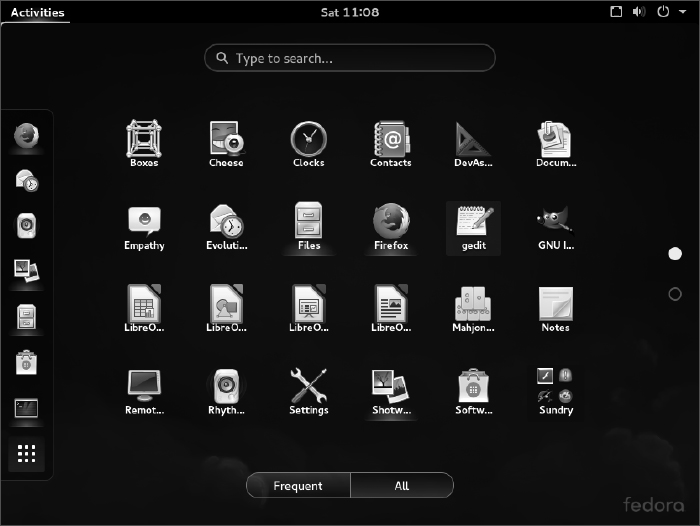
Task: Click Rhythmbox speaker in the dash
Action: (x=26, y=225)
